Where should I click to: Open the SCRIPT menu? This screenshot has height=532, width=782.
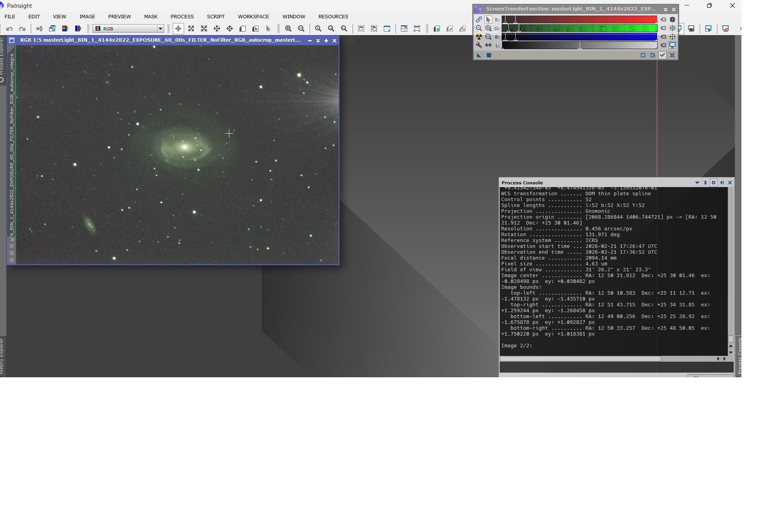pos(216,16)
